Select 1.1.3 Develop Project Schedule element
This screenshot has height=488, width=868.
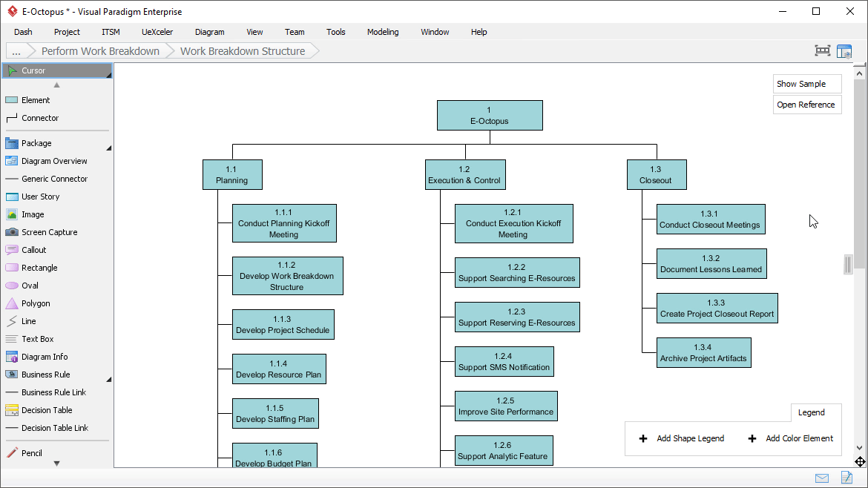pos(283,325)
